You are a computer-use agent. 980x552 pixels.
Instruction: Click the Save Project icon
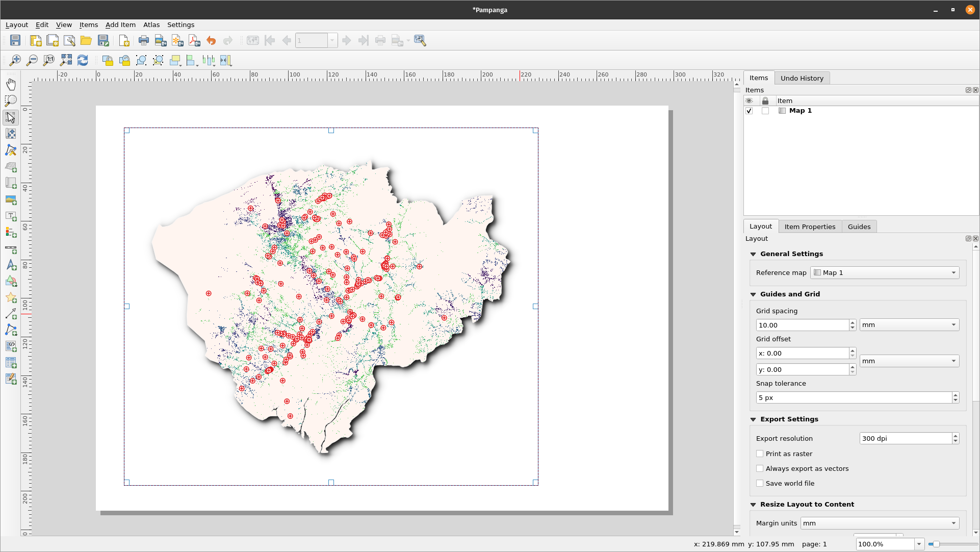[x=15, y=41]
